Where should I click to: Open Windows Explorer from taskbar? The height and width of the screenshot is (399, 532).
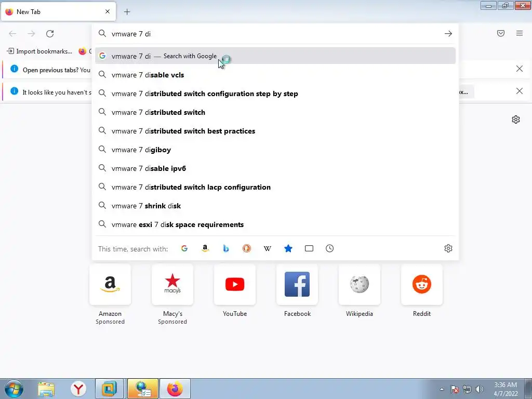coord(46,389)
